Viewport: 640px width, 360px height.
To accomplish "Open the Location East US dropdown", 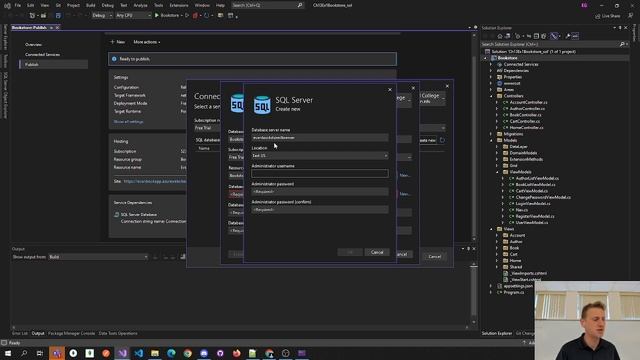I will [x=320, y=156].
